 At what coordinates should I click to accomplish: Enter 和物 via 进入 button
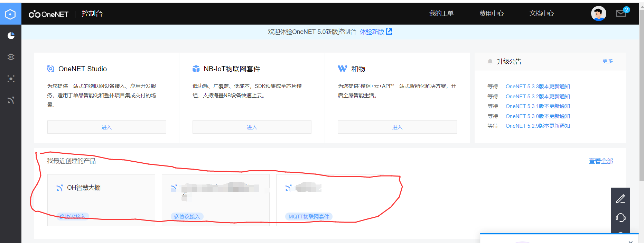[x=397, y=127]
